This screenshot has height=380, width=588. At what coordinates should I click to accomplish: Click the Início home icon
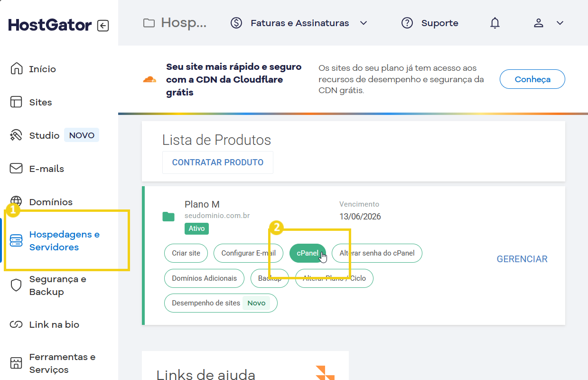coord(17,69)
